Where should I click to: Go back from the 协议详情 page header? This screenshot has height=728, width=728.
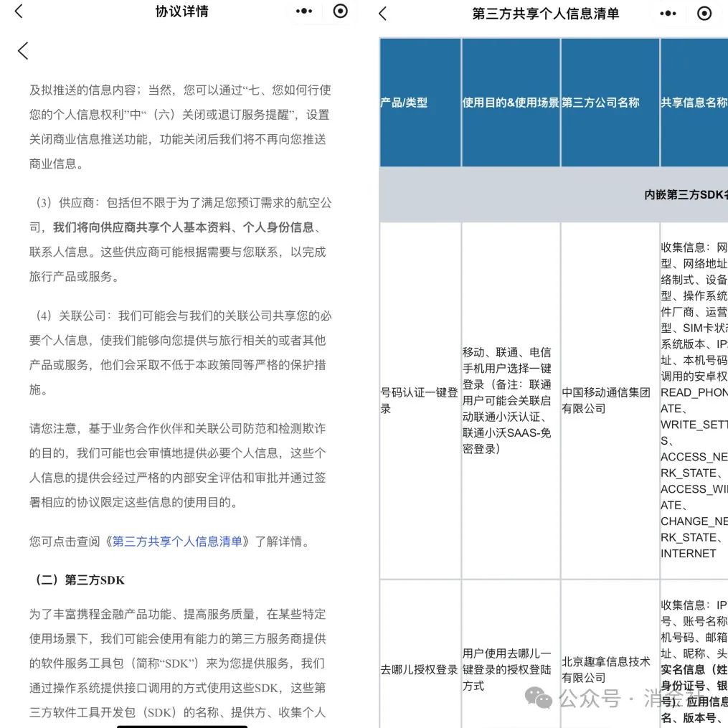pos(19,11)
